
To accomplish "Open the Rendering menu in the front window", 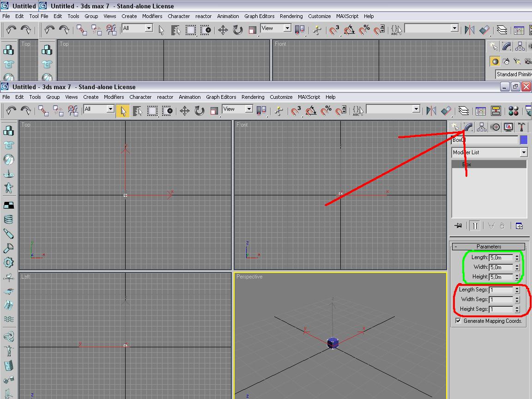I will tap(253, 97).
